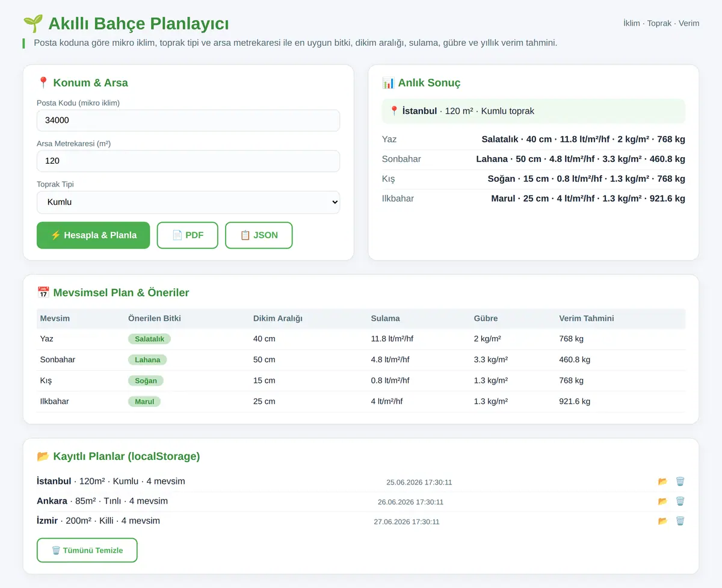Open the saved İstanbul plan folder icon
Viewport: 722px width, 588px height.
click(x=662, y=481)
